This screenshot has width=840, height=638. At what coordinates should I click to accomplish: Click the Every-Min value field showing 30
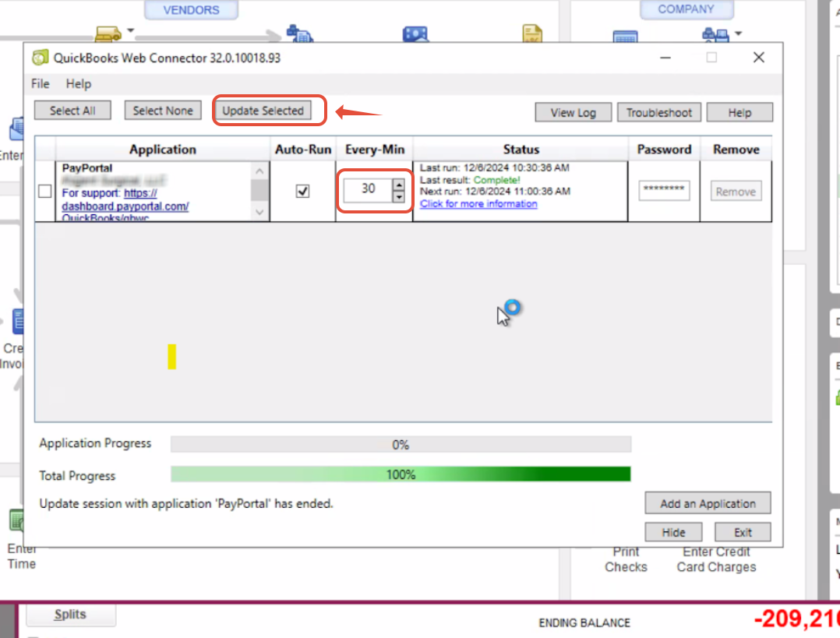pyautogui.click(x=369, y=189)
